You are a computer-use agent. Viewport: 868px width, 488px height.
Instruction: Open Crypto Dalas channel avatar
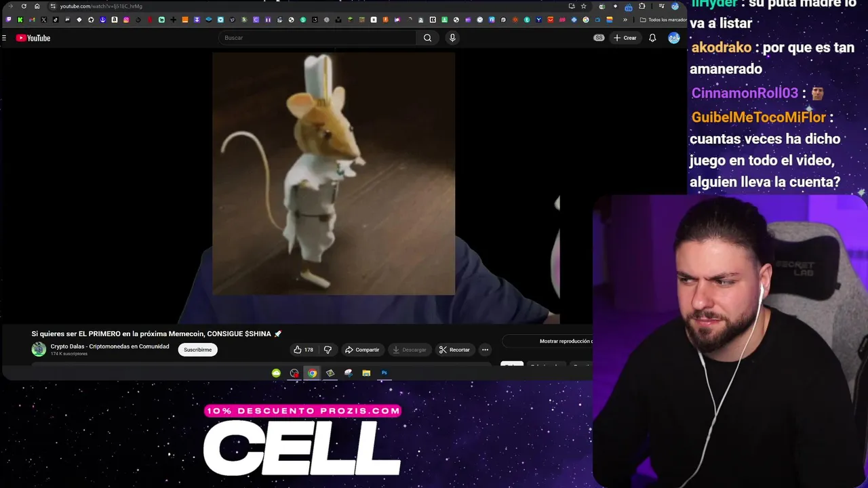[39, 349]
